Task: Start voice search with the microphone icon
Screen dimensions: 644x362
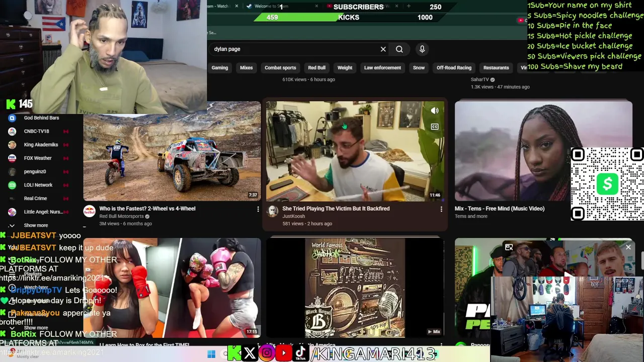Action: (422, 49)
